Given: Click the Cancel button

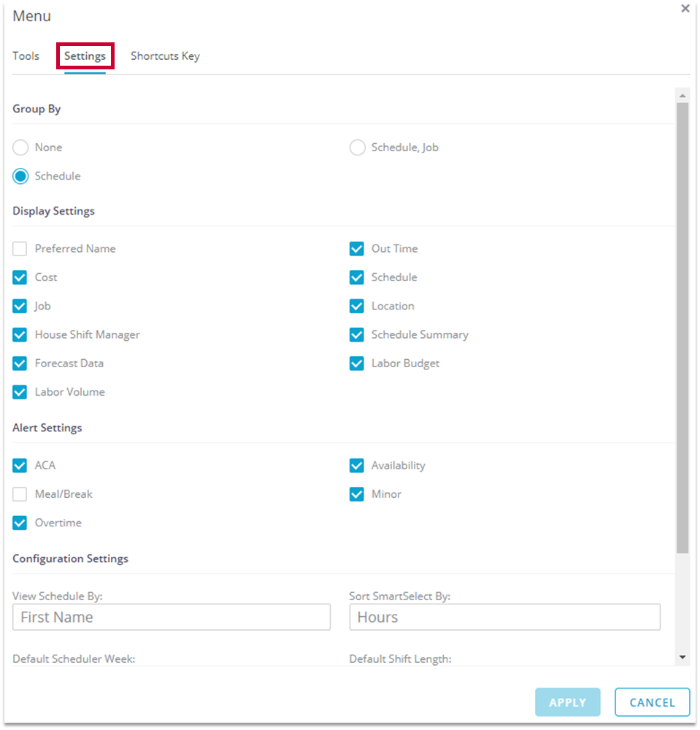Looking at the screenshot, I should coord(652,702).
